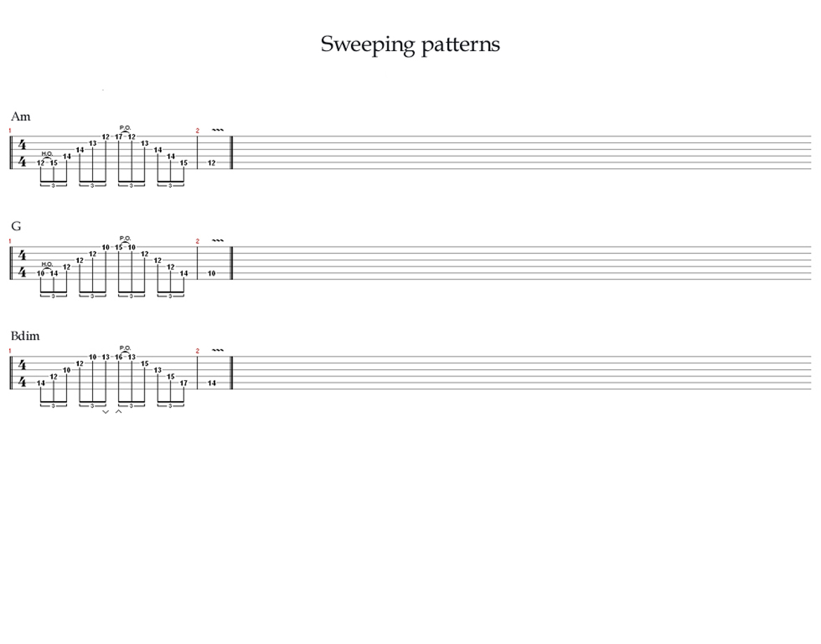Select the G chord label
This screenshot has height=644, width=821.
coord(16,226)
